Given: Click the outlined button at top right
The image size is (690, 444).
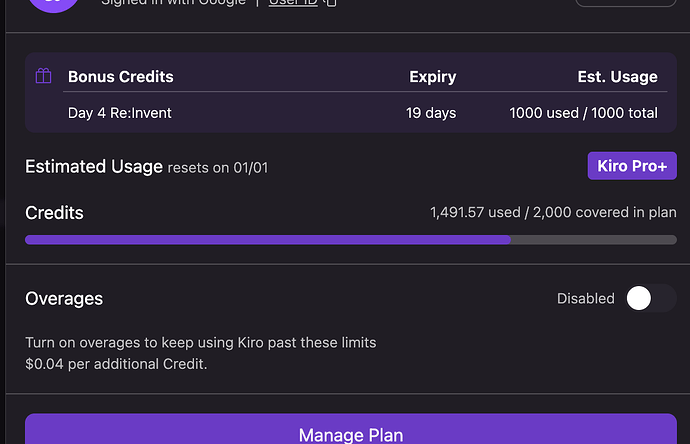Looking at the screenshot, I should [625, 3].
